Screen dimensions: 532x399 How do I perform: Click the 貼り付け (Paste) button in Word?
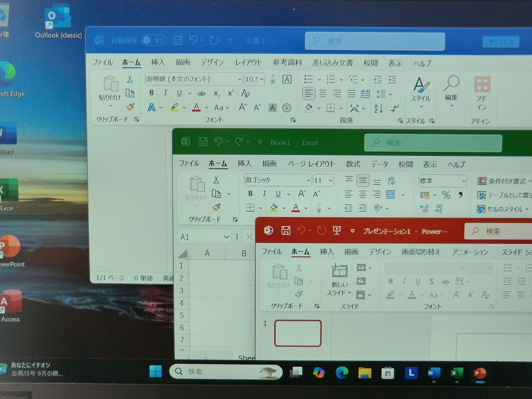pos(110,92)
